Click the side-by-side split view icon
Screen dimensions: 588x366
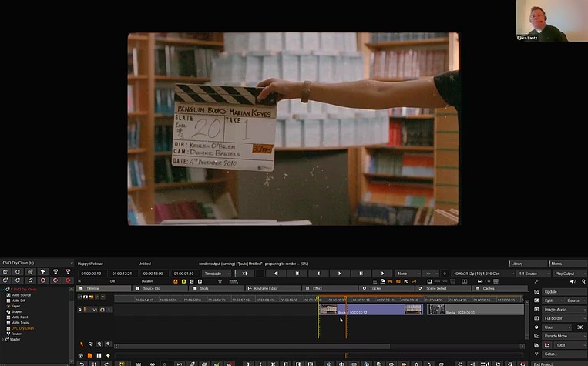click(x=465, y=281)
